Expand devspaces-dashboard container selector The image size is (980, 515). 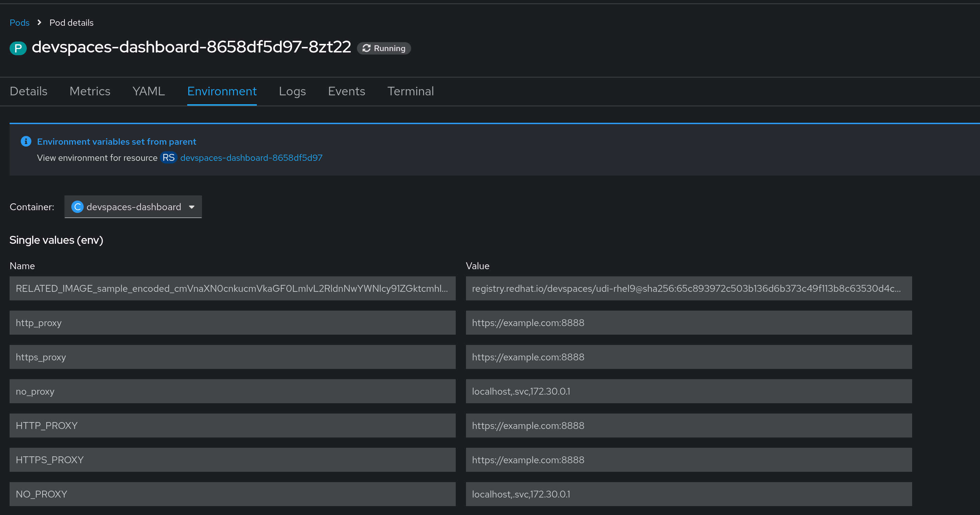133,207
